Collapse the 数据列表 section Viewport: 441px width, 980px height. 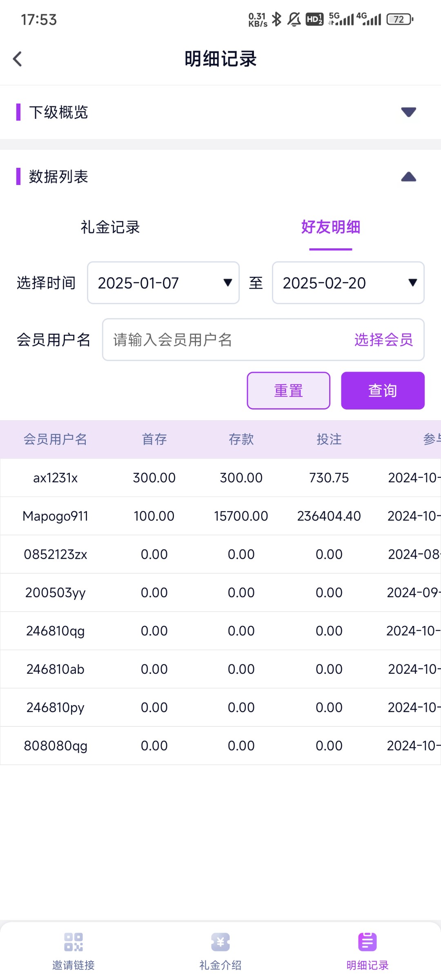click(x=408, y=177)
